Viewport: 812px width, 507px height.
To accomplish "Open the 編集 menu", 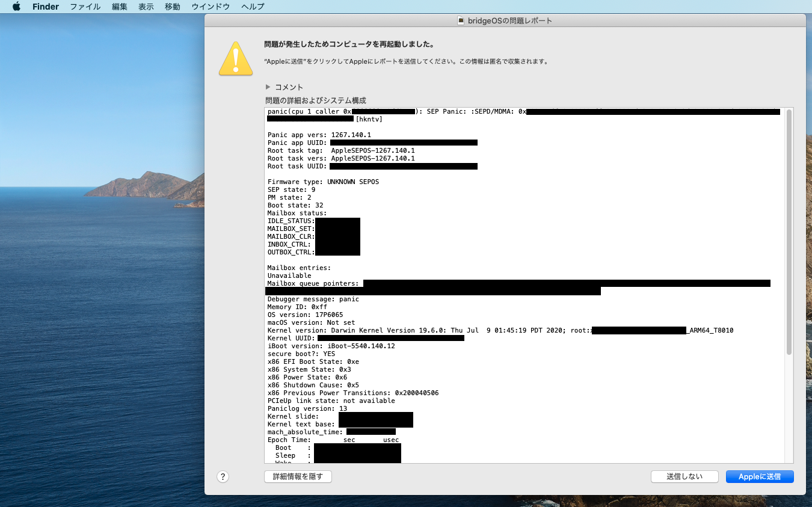I will coord(119,7).
